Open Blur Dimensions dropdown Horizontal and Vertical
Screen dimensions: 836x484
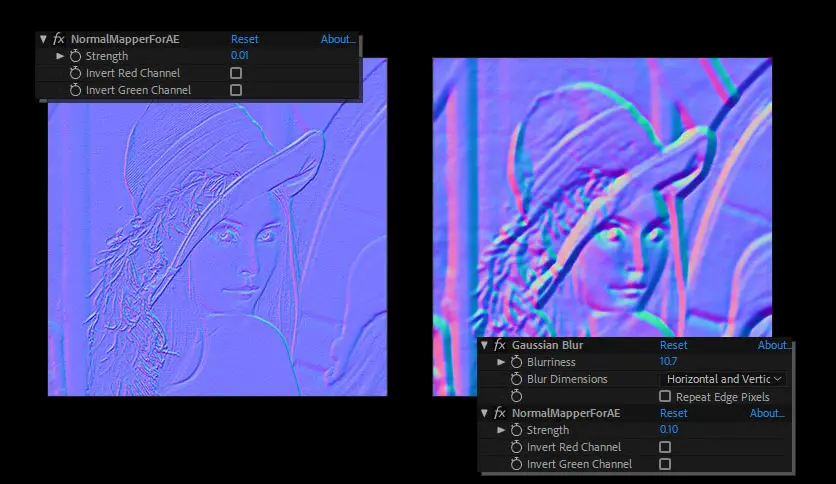[724, 379]
